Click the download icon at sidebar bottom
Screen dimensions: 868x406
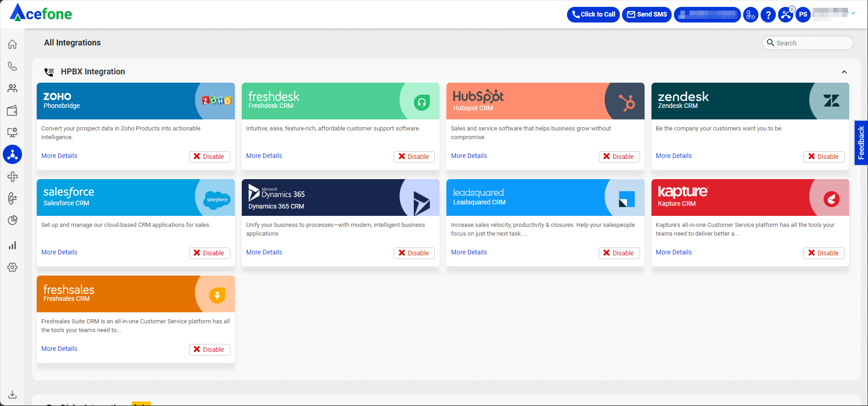[x=12, y=395]
